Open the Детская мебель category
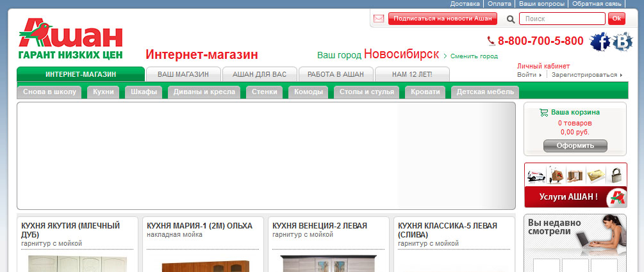This screenshot has width=644, height=272. [x=485, y=92]
